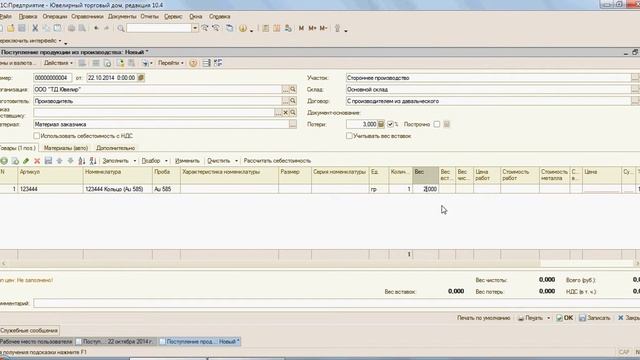The width and height of the screenshot is (640, 360).
Task: Click the Save diskette icon in main toolbar
Action: pos(22,28)
